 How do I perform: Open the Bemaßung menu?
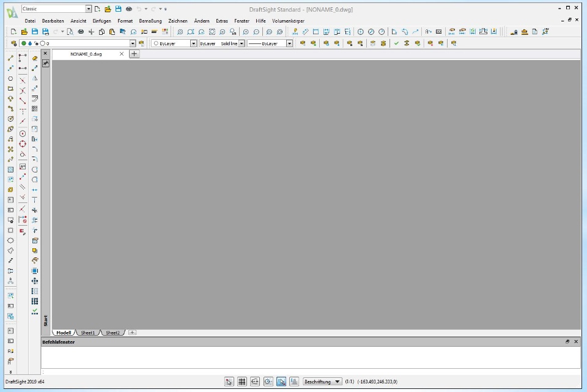(x=150, y=21)
